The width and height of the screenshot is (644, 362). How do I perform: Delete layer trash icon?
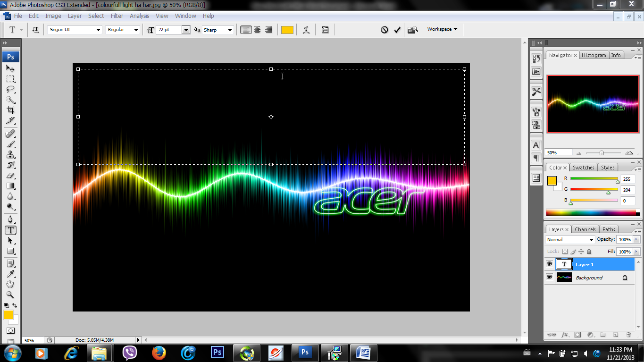click(628, 335)
